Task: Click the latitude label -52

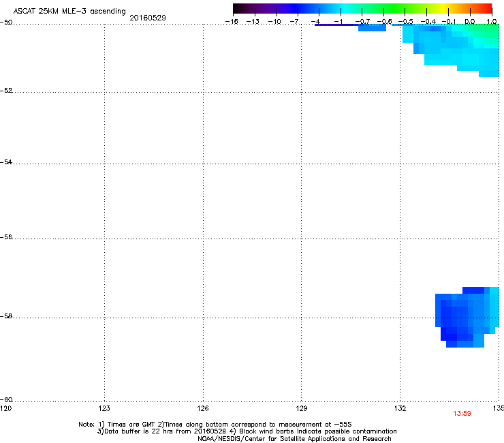Action: click(6, 91)
